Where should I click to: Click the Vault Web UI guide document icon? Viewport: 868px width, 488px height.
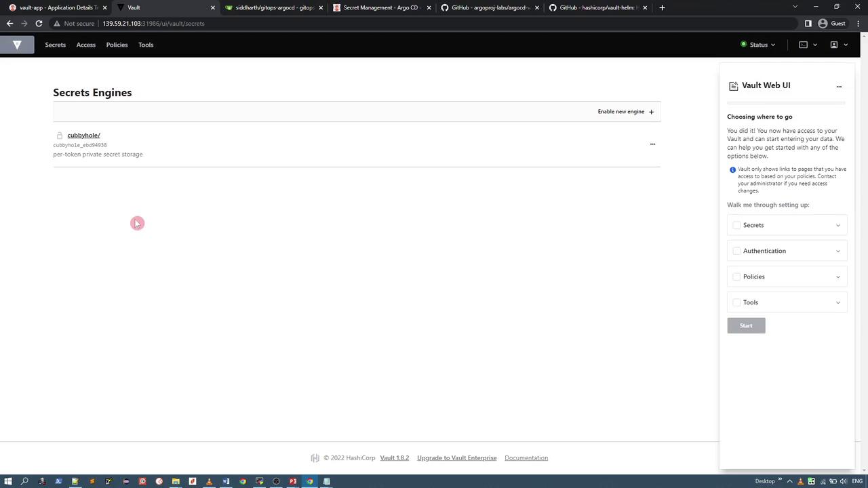(x=733, y=86)
